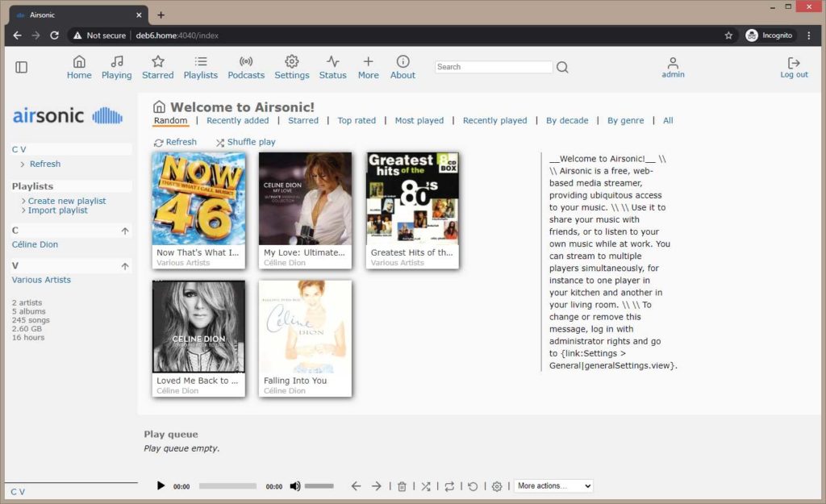The width and height of the screenshot is (826, 504).
Task: Close the Airsonic browser tab
Action: pos(139,15)
